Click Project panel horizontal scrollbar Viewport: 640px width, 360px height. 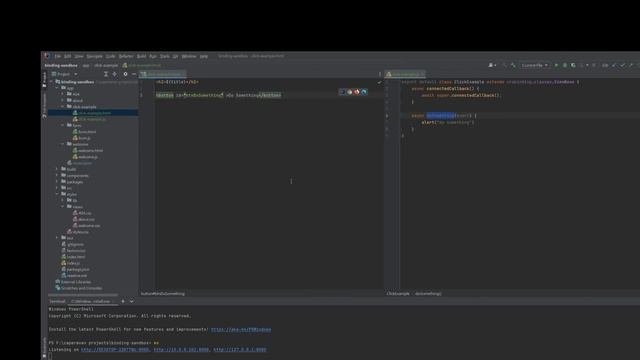pyautogui.click(x=83, y=295)
